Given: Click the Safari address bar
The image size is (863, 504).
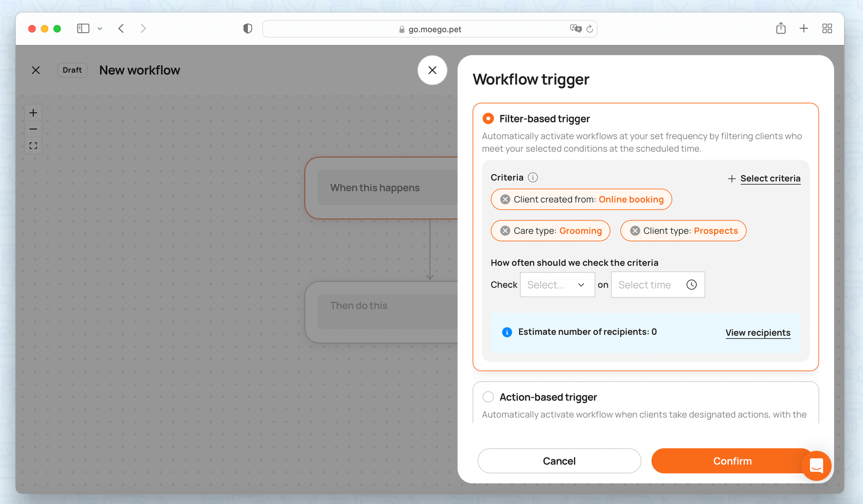Looking at the screenshot, I should point(429,29).
